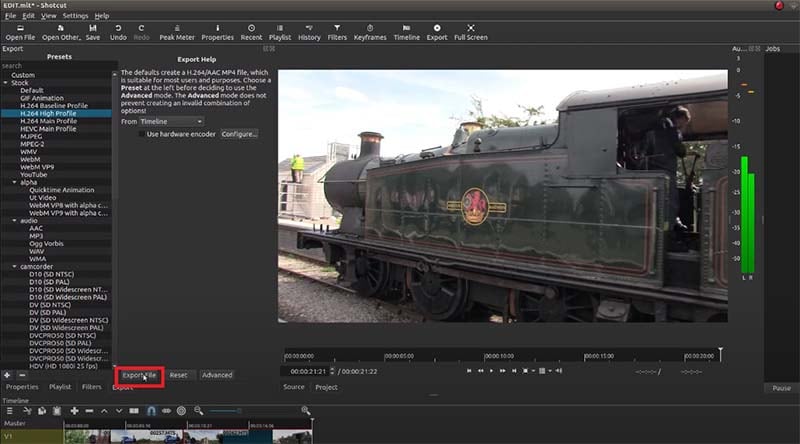The width and height of the screenshot is (800, 444).
Task: Click the timeline copy icon
Action: 42,411
